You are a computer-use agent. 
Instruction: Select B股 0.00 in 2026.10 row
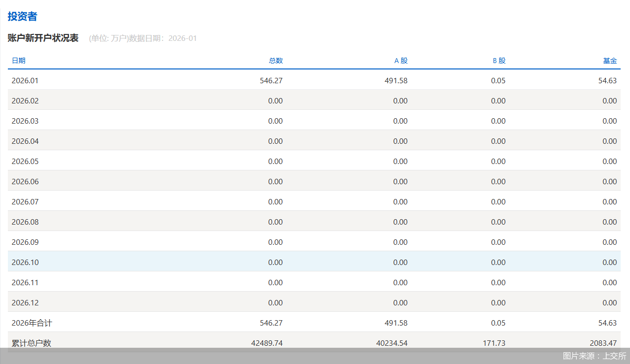(498, 262)
